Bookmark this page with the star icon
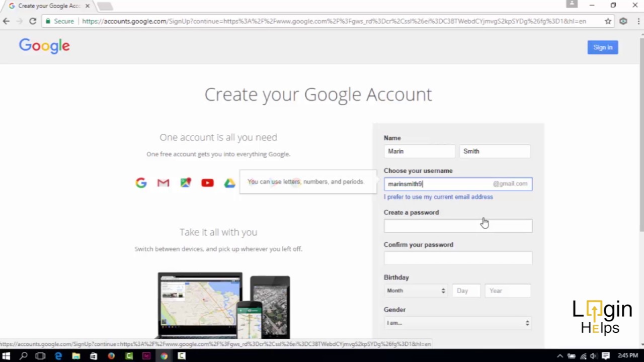The height and width of the screenshot is (362, 644). (608, 21)
